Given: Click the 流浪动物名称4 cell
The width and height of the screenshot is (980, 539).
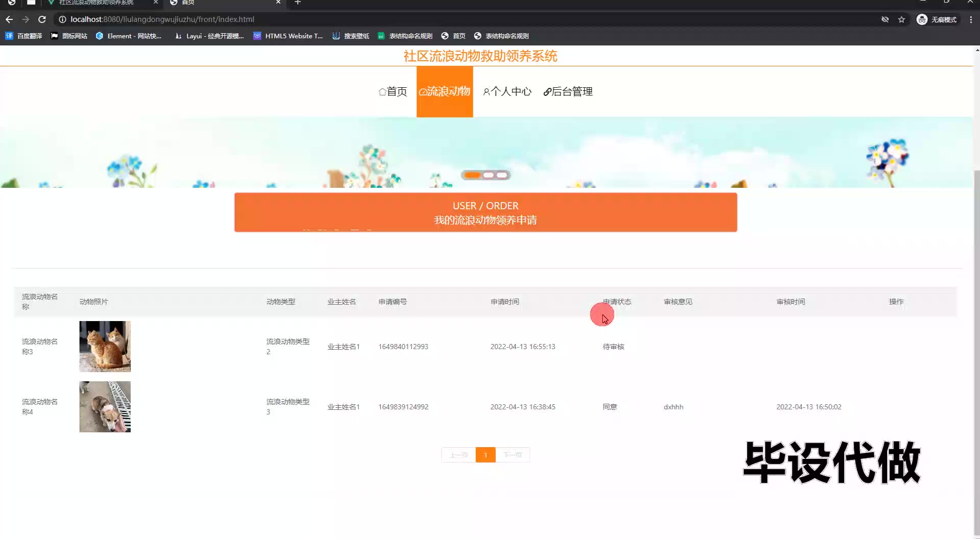Looking at the screenshot, I should click(x=40, y=407).
